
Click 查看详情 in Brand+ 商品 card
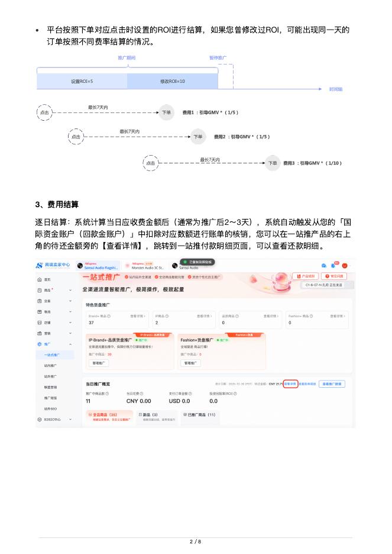pos(138,316)
